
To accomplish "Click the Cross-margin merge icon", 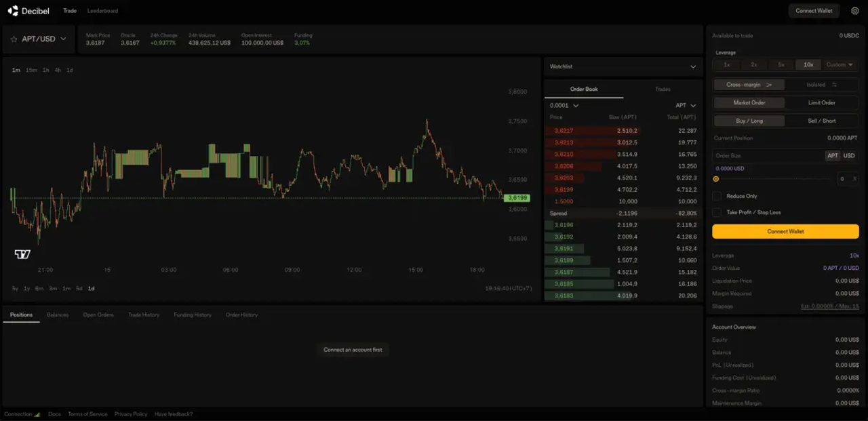I will point(769,85).
